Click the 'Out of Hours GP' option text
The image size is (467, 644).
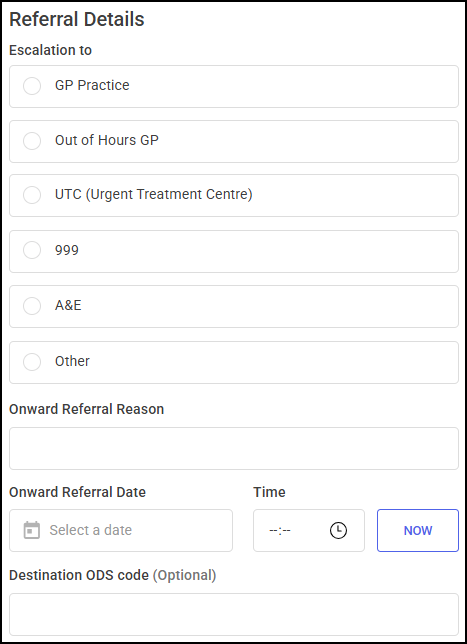107,140
